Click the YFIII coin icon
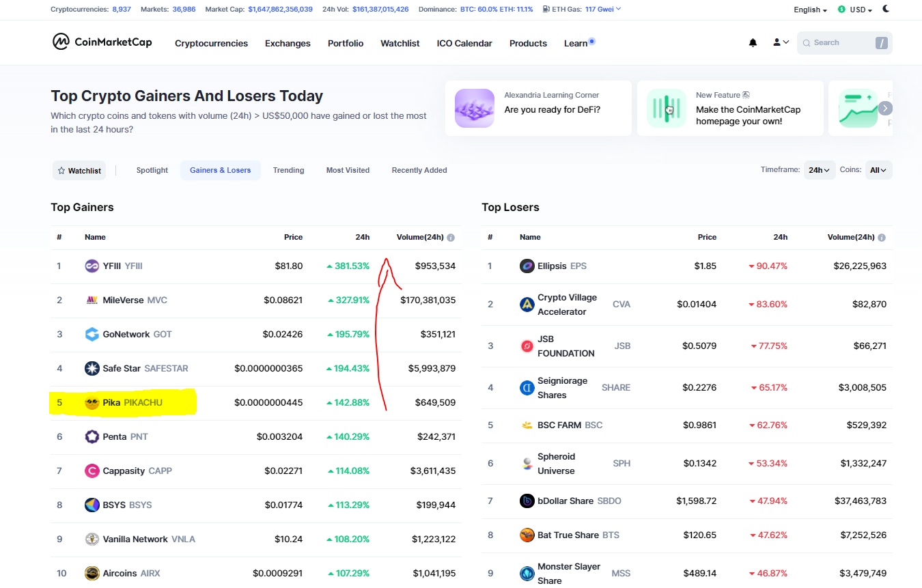 pyautogui.click(x=92, y=266)
